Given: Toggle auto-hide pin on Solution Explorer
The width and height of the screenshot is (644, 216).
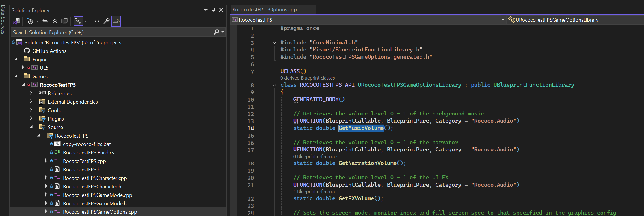Looking at the screenshot, I should (214, 10).
